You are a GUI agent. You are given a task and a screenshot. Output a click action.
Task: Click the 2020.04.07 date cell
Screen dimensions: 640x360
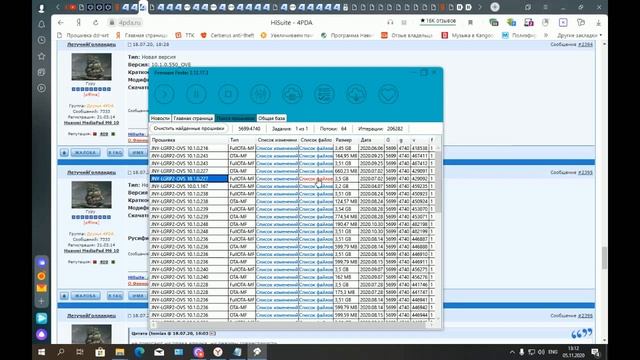372,186
